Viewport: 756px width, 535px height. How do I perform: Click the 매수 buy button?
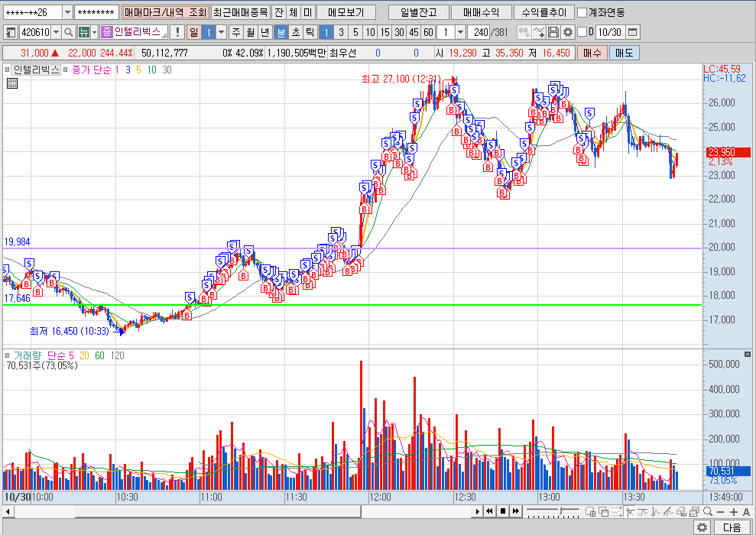[x=592, y=53]
